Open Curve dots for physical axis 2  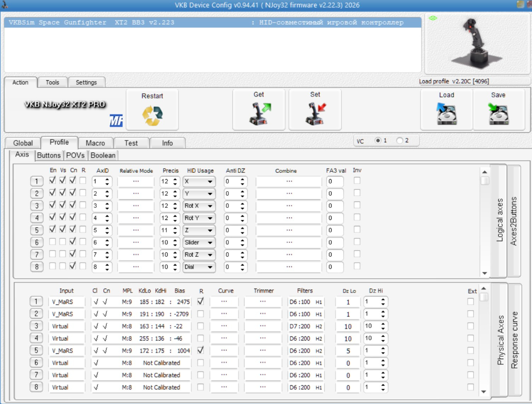click(x=224, y=314)
